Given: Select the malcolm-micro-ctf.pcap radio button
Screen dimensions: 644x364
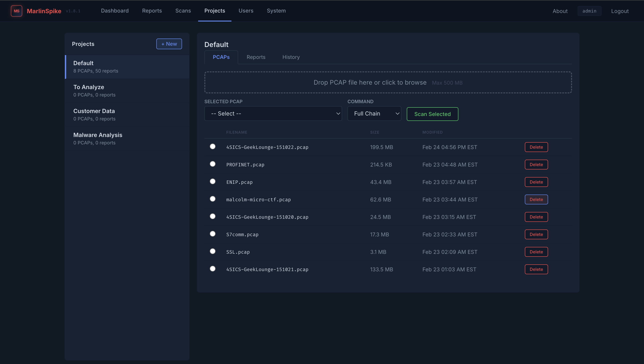Looking at the screenshot, I should point(213,199).
